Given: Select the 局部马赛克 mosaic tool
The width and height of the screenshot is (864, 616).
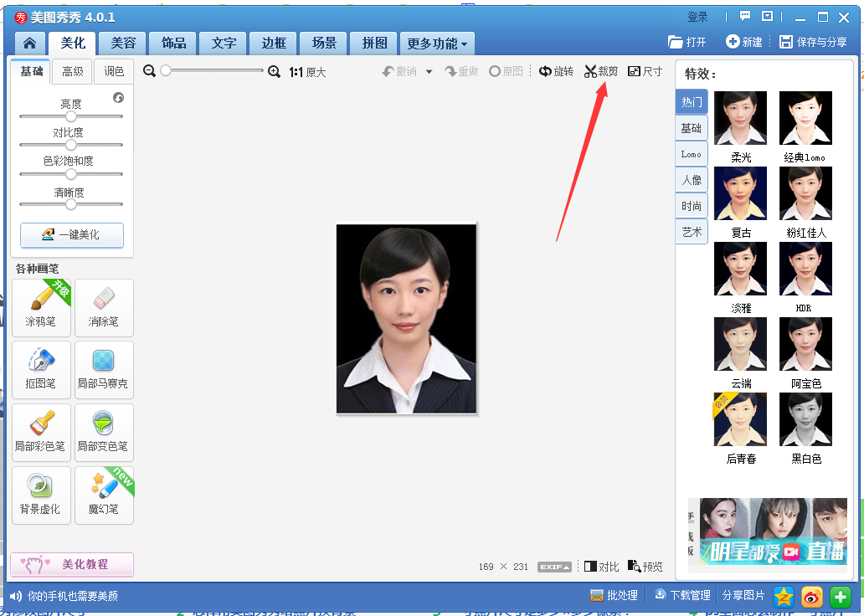Looking at the screenshot, I should coord(104,370).
